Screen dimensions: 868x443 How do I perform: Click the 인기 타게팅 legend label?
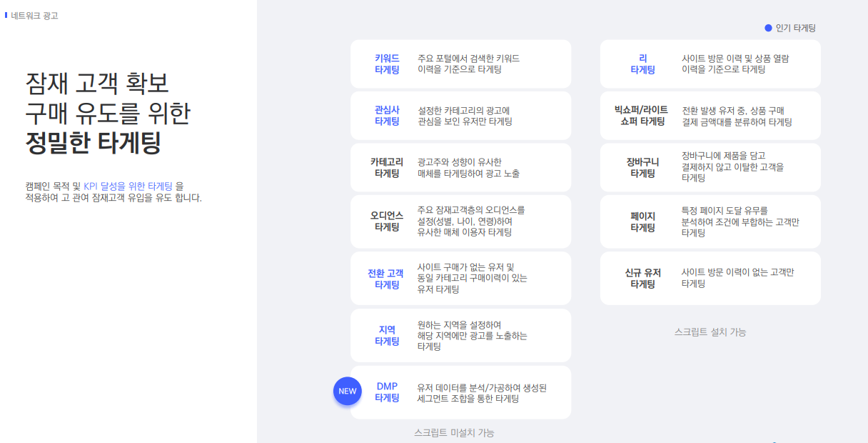tap(796, 28)
